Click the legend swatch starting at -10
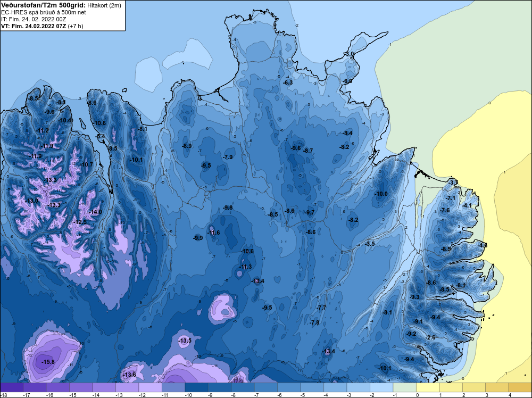The image size is (532, 398). [197, 388]
